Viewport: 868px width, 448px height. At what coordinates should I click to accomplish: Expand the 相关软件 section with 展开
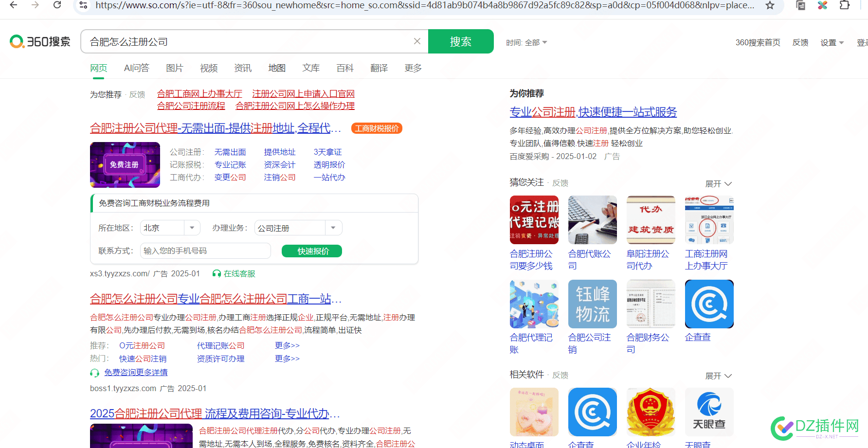coord(719,376)
